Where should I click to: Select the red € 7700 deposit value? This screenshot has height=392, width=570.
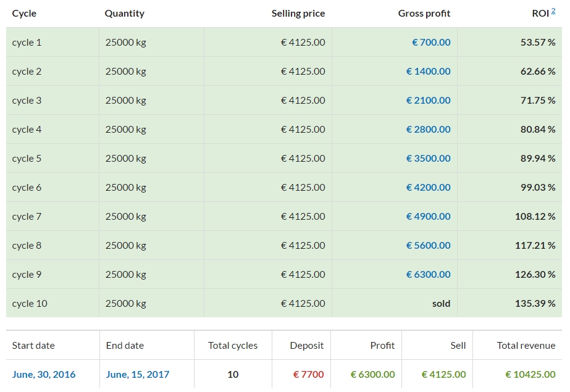click(x=308, y=375)
